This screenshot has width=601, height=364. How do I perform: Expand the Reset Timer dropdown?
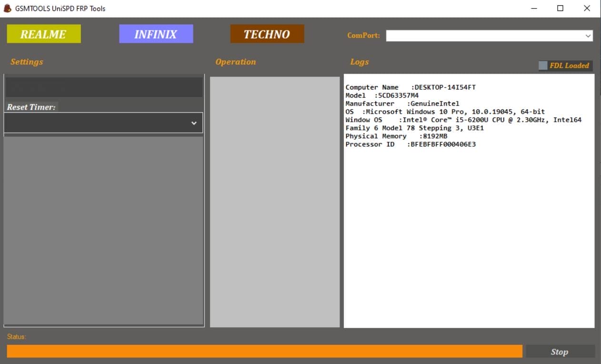[103, 122]
